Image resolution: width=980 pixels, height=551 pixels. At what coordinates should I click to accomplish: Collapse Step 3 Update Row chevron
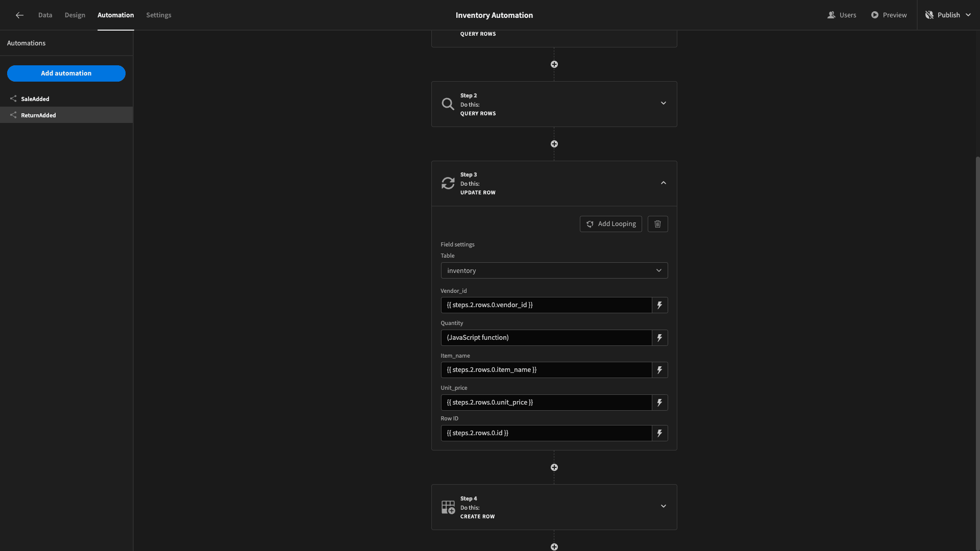664,183
